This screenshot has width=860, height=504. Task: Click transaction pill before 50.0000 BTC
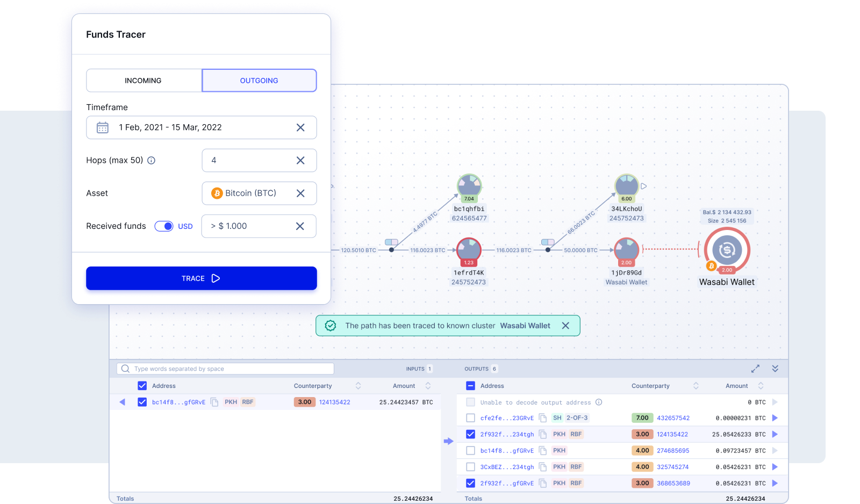(x=548, y=242)
